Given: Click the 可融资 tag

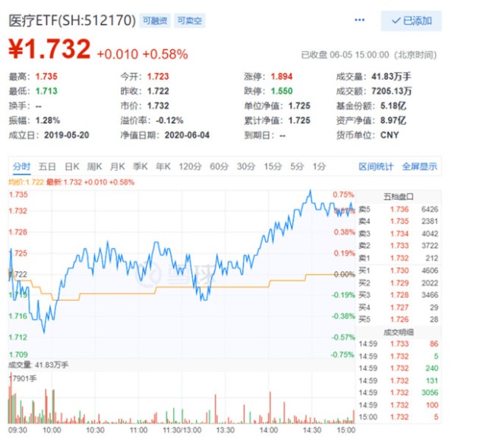Looking at the screenshot, I should pyautogui.click(x=156, y=21).
